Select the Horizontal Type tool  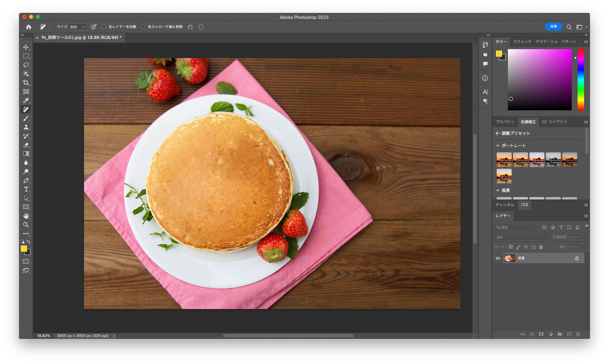[x=26, y=189]
